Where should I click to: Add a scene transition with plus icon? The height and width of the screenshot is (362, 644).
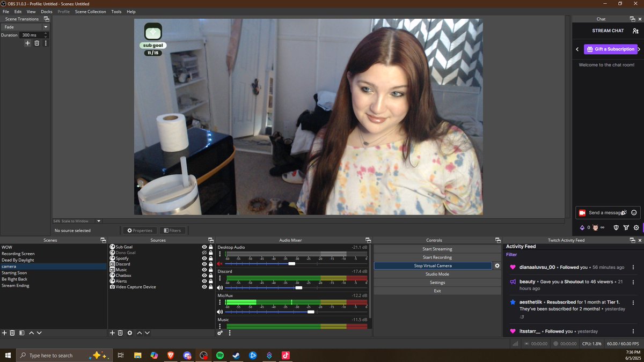pos(27,43)
